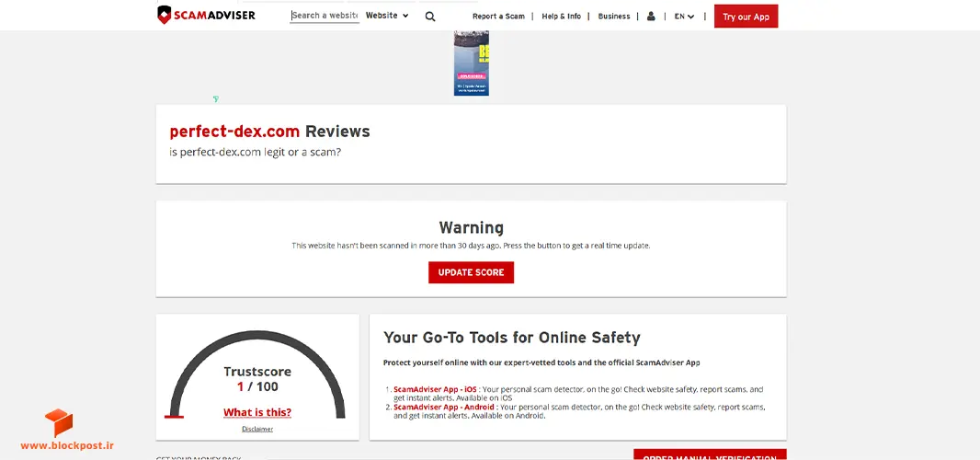Click the ScamAdviser shield logo
Image resolution: width=980 pixels, height=460 pixels.
pyautogui.click(x=206, y=15)
